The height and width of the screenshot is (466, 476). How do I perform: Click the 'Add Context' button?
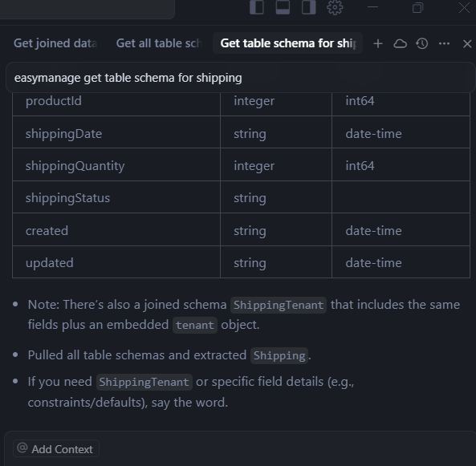(x=56, y=448)
